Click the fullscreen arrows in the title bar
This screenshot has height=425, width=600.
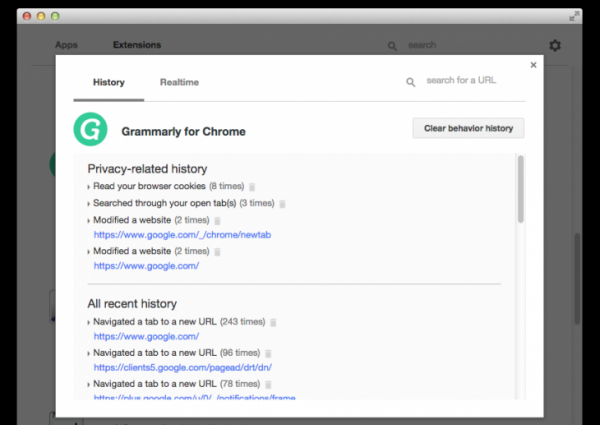coord(574,16)
